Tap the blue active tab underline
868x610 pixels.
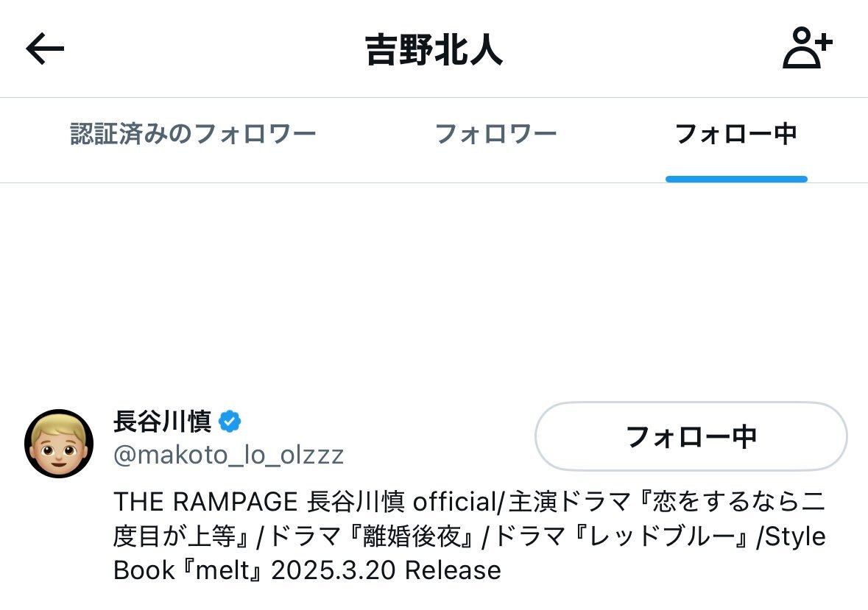point(736,179)
